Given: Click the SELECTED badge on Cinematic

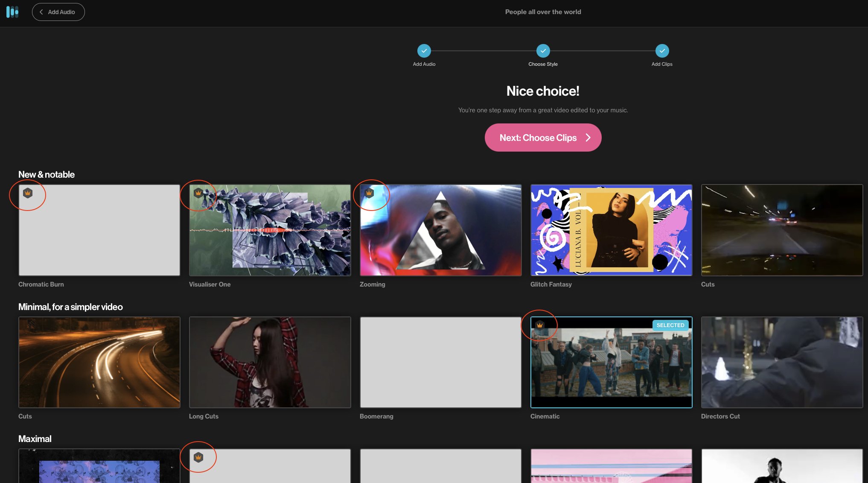Looking at the screenshot, I should coord(670,325).
